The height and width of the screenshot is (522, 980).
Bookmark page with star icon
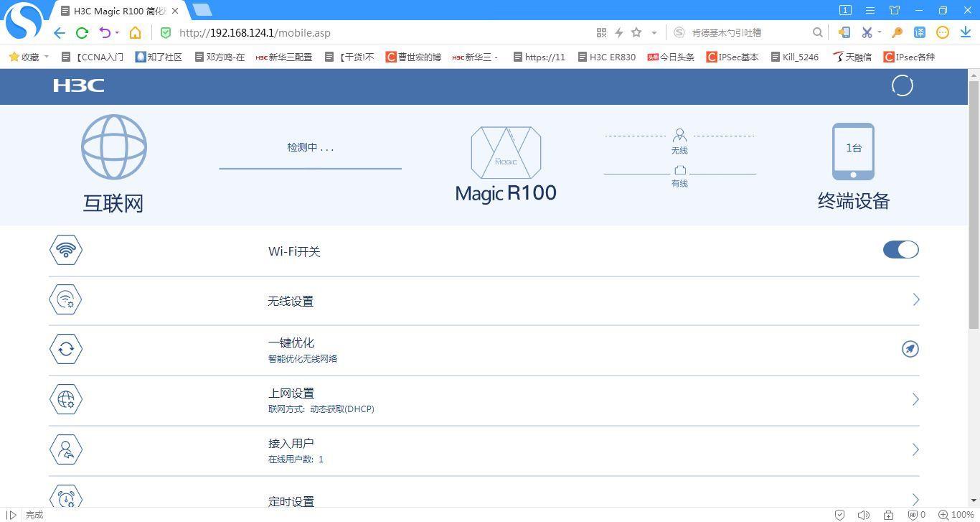[x=636, y=32]
